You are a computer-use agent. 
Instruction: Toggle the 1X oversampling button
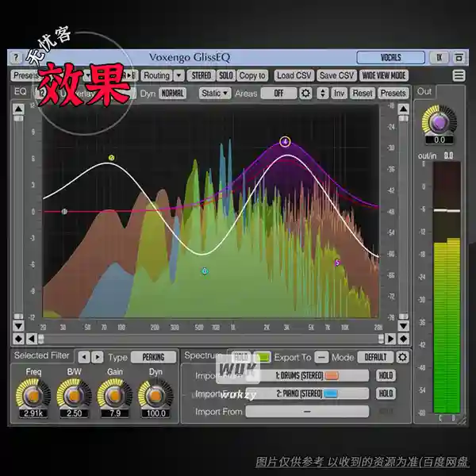click(439, 58)
